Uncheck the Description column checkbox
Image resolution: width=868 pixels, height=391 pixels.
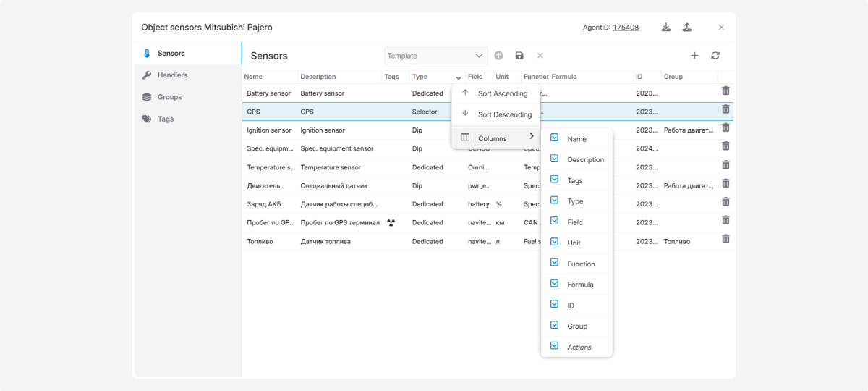555,158
